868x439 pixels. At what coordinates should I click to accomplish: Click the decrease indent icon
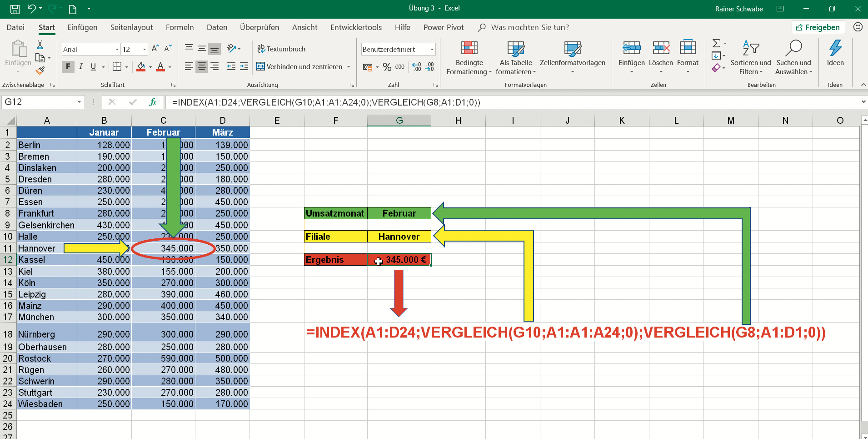231,66
